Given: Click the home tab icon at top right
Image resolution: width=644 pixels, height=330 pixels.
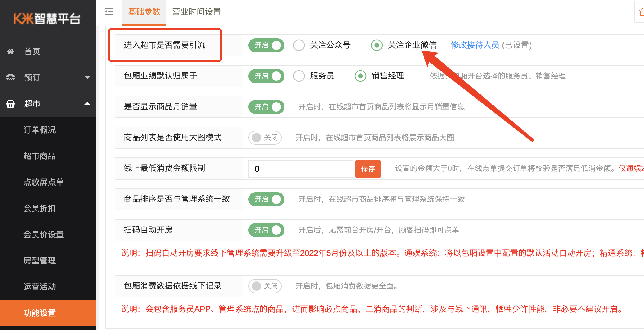Looking at the screenshot, I should tap(641, 12).
